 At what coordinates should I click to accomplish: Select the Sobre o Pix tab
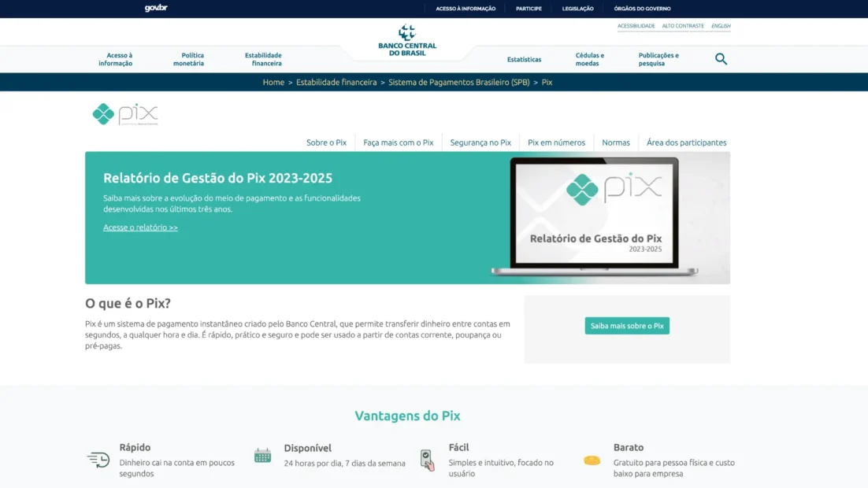pyautogui.click(x=327, y=142)
